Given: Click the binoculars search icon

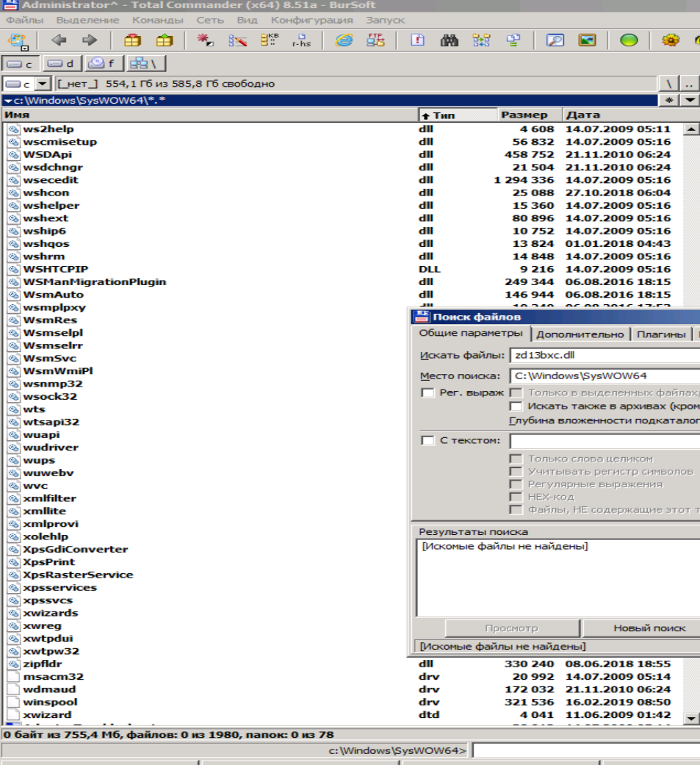Looking at the screenshot, I should point(450,40).
